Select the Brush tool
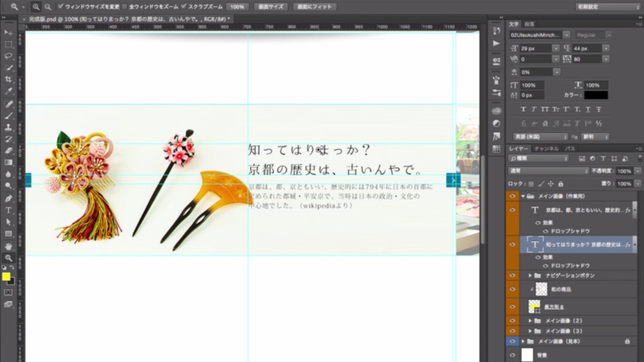This screenshot has height=362, width=644. point(8,115)
